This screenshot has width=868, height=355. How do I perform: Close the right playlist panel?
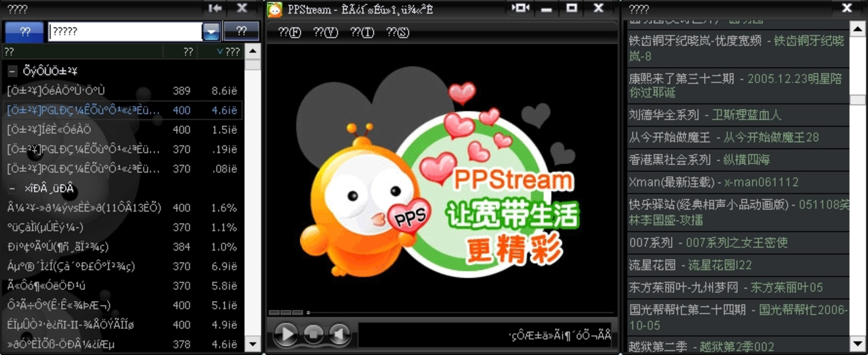point(847,8)
